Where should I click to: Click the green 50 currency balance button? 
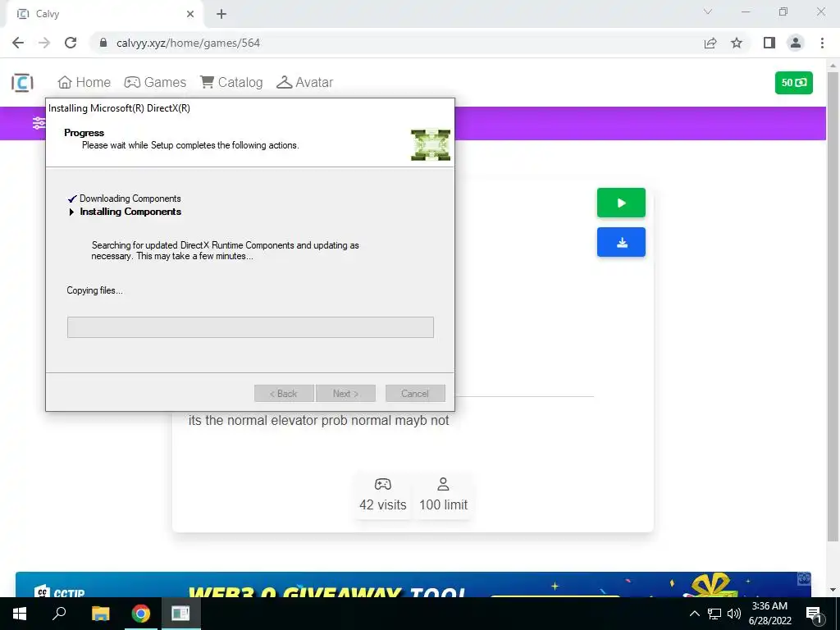[793, 83]
